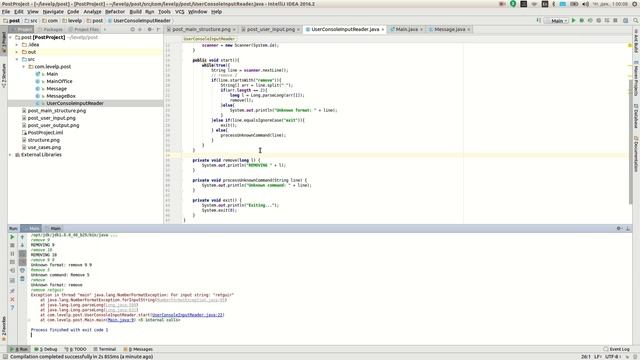
Task: Hide the Project tool window
Action: coord(158,29)
